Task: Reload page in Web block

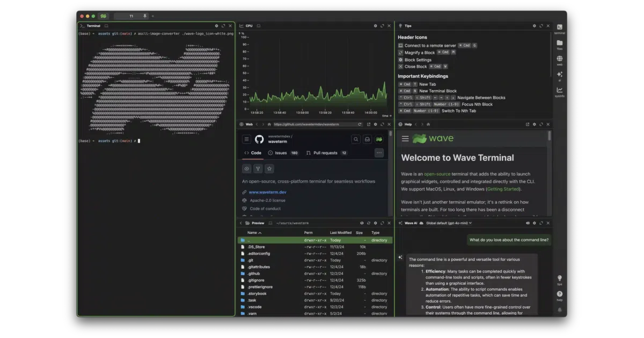Action: click(x=360, y=124)
